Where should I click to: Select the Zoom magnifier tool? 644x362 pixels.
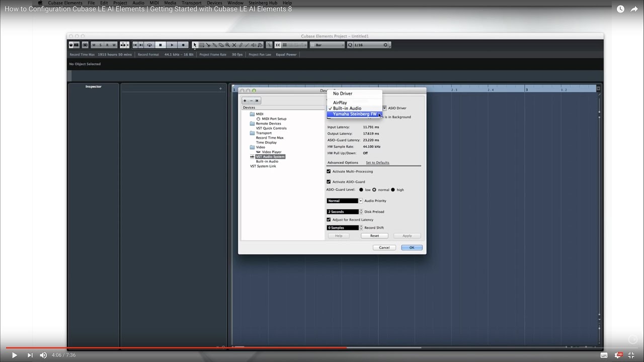coord(227,45)
